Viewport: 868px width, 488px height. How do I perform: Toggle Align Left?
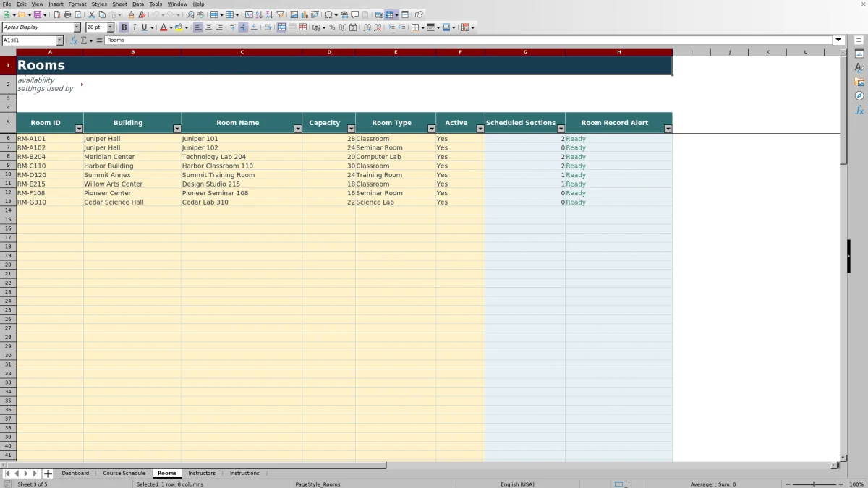tap(197, 27)
